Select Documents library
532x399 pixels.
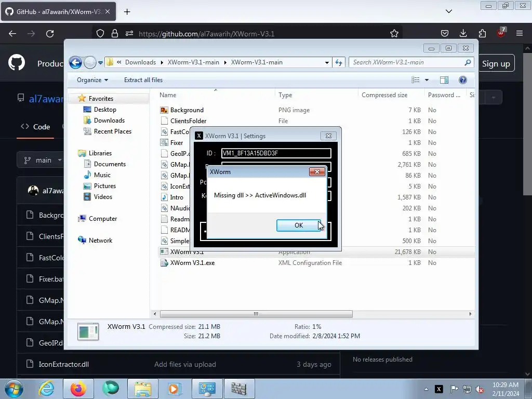click(x=110, y=164)
